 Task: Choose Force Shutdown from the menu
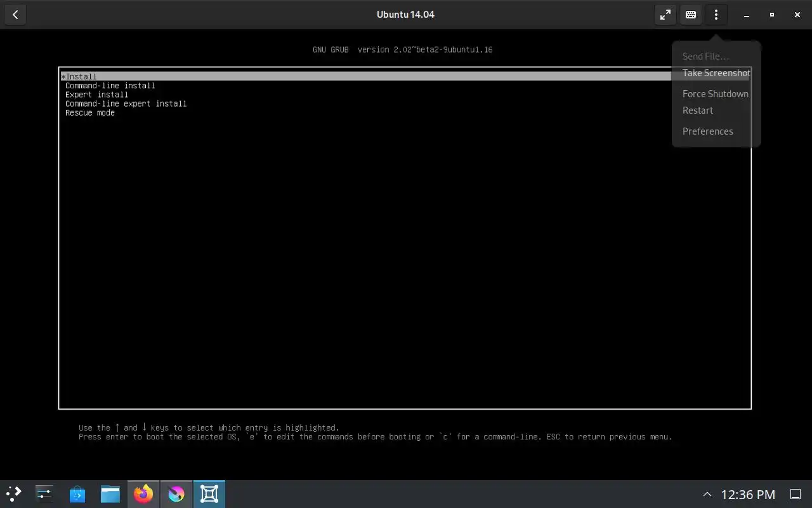tap(716, 94)
